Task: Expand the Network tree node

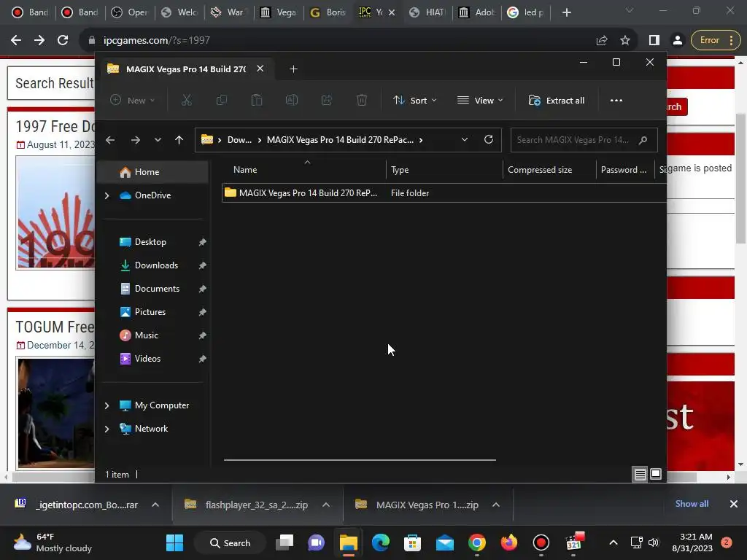Action: tap(107, 429)
